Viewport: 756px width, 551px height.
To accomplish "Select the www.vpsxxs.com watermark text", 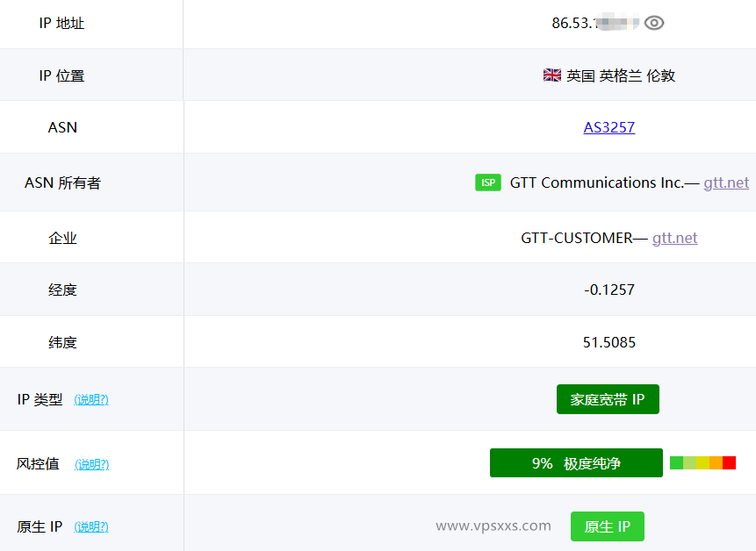I will tap(494, 526).
